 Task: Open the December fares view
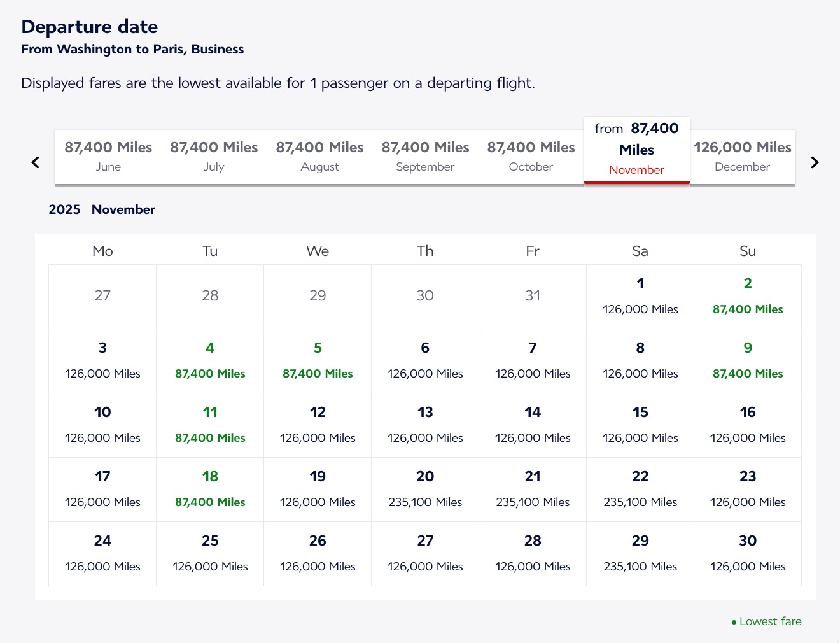pyautogui.click(x=742, y=157)
